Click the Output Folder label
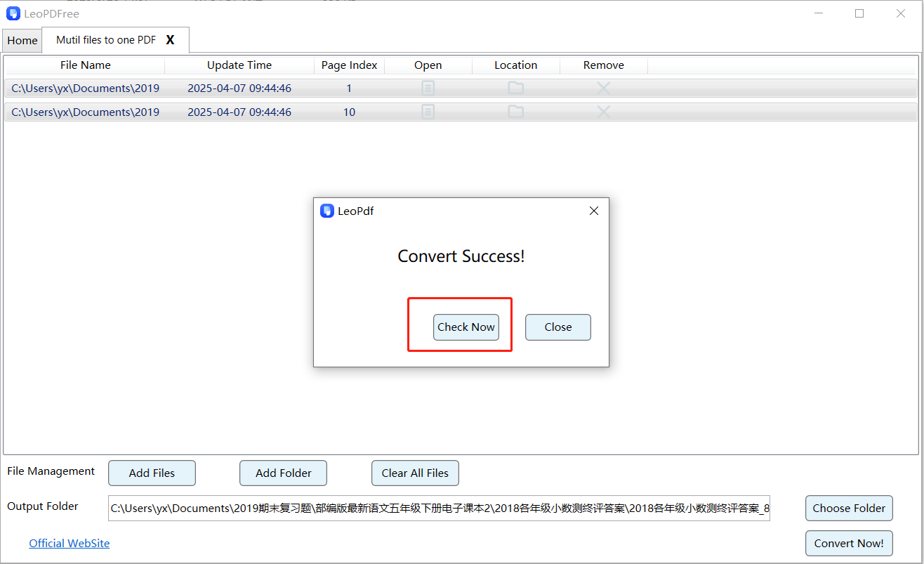Viewport: 924px width, 564px height. pyautogui.click(x=43, y=506)
